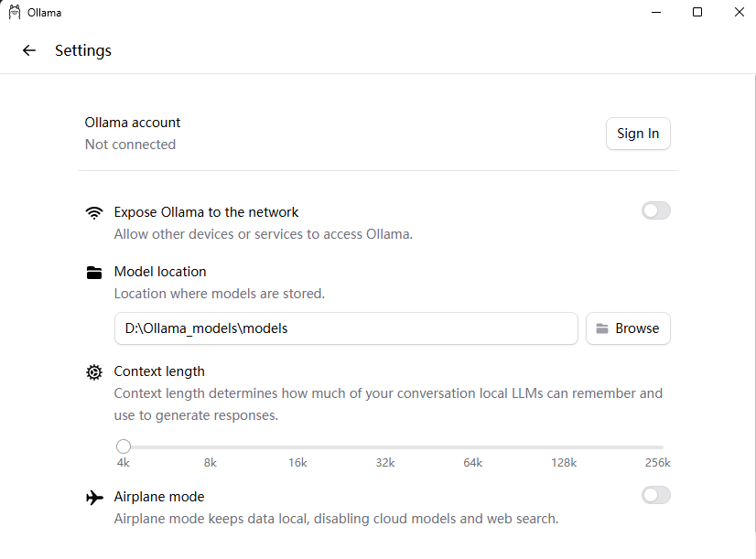Browse for a new model location
Viewport: 756px width, 559px height.
coord(628,328)
